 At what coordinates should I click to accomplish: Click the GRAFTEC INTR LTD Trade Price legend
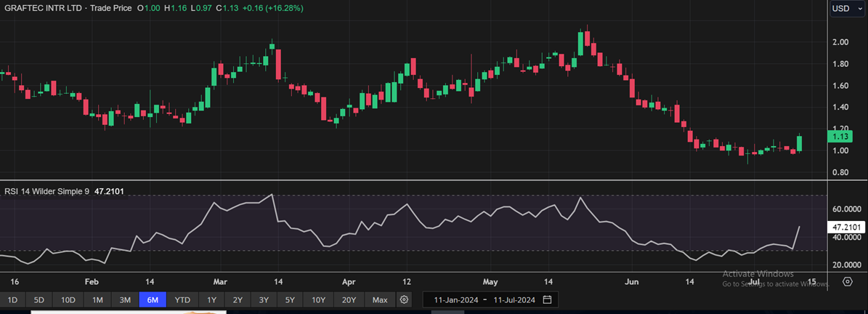[69, 8]
